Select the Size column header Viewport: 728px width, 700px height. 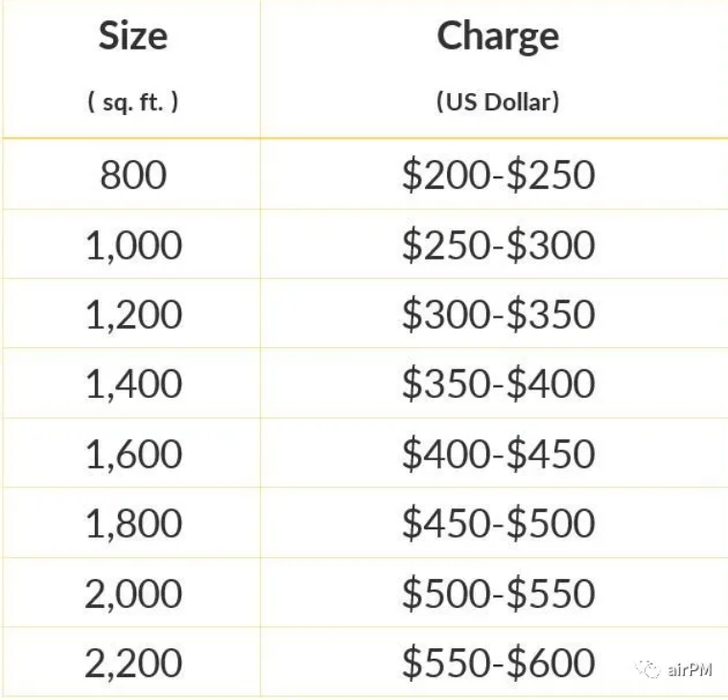[x=133, y=36]
